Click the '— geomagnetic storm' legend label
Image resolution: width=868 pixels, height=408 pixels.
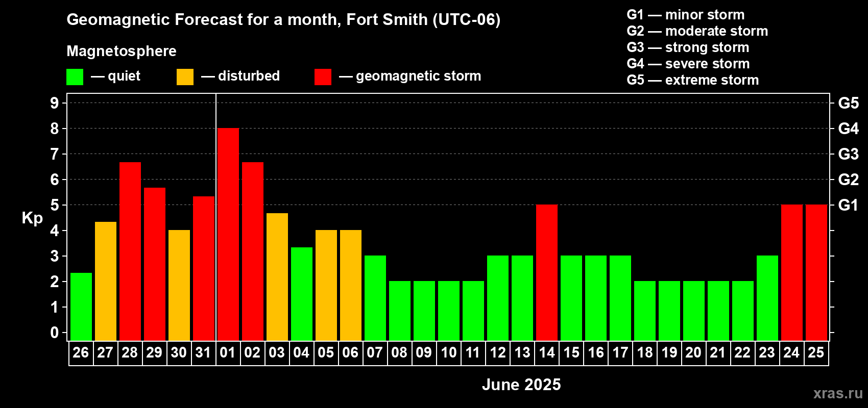click(x=410, y=76)
